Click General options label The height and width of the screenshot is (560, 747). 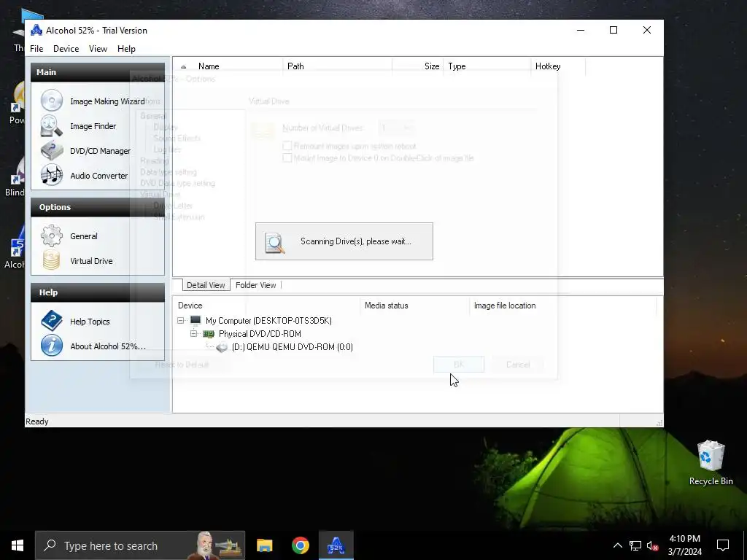[x=84, y=236]
